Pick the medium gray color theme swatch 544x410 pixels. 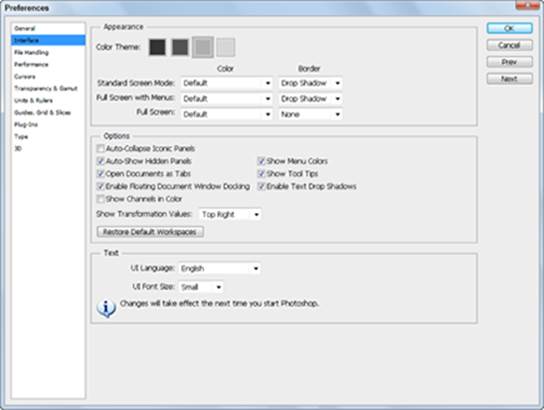click(x=203, y=47)
